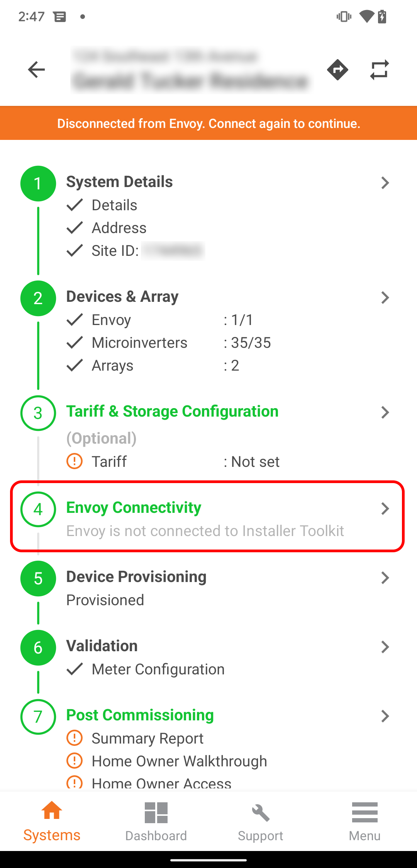
Task: Tap the step 4 circle icon
Action: point(38,509)
